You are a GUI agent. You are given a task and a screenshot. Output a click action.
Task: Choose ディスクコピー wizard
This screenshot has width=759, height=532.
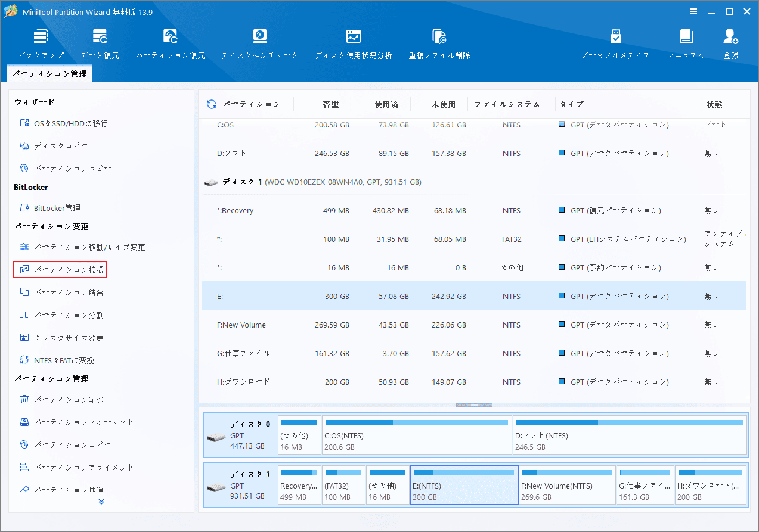pyautogui.click(x=54, y=146)
